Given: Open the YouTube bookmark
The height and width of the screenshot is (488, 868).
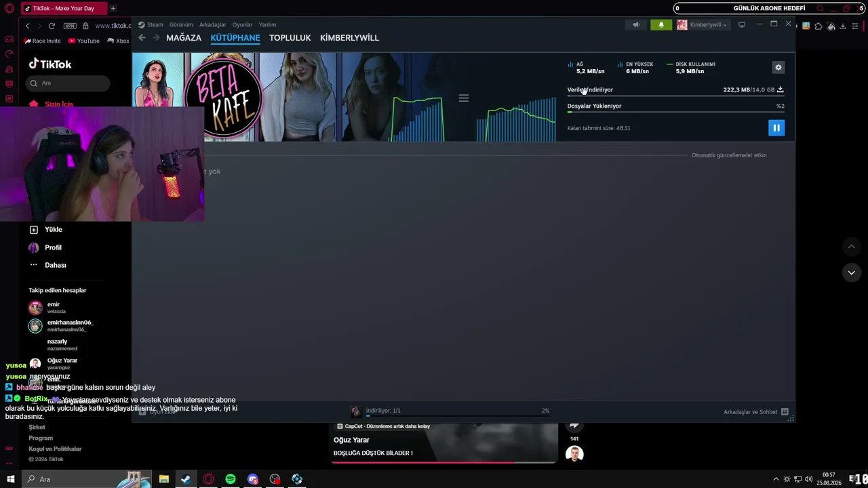Looking at the screenshot, I should click(x=83, y=41).
